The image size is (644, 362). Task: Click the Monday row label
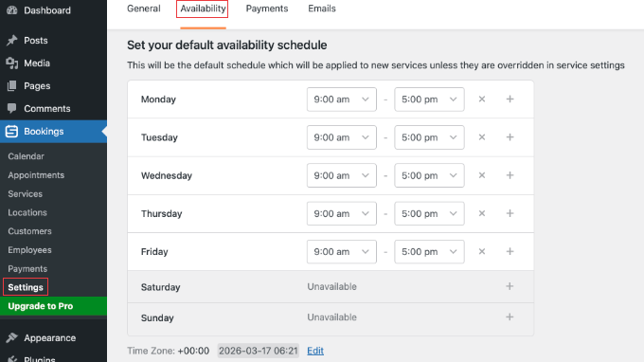(x=158, y=100)
